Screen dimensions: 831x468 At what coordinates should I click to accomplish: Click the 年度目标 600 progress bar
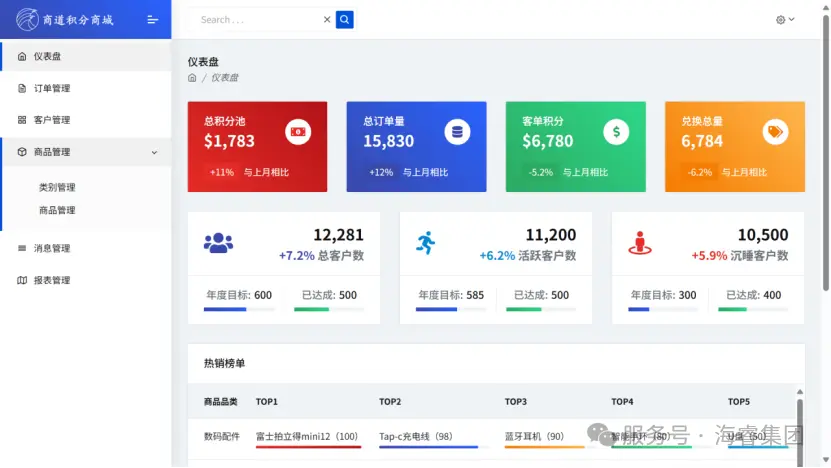click(238, 309)
